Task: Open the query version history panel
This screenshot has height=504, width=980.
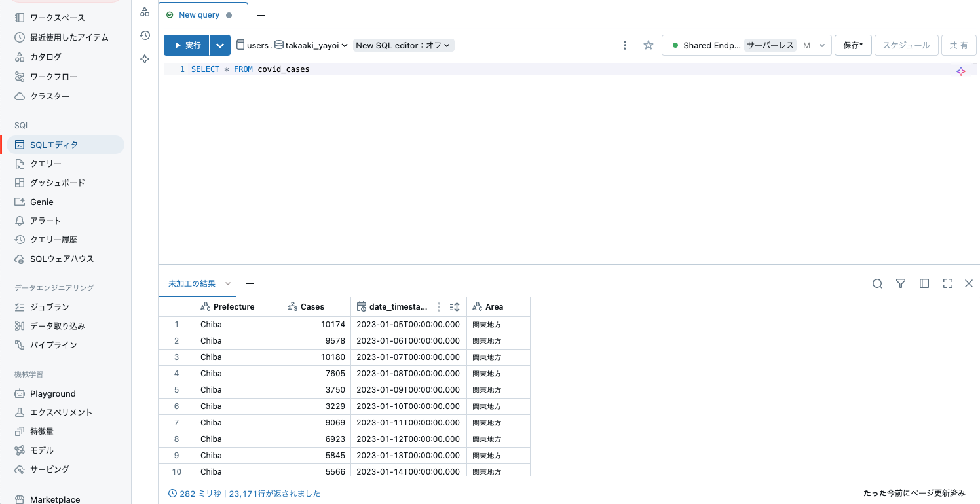Action: (x=145, y=35)
